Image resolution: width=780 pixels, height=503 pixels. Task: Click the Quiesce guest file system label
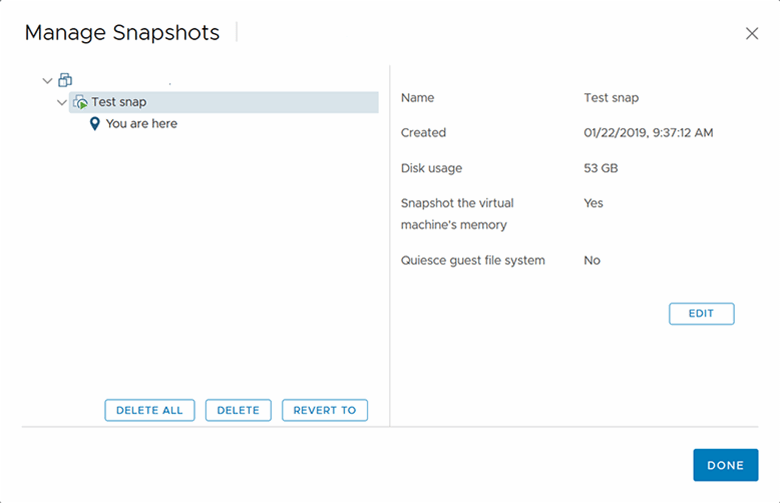pos(473,260)
